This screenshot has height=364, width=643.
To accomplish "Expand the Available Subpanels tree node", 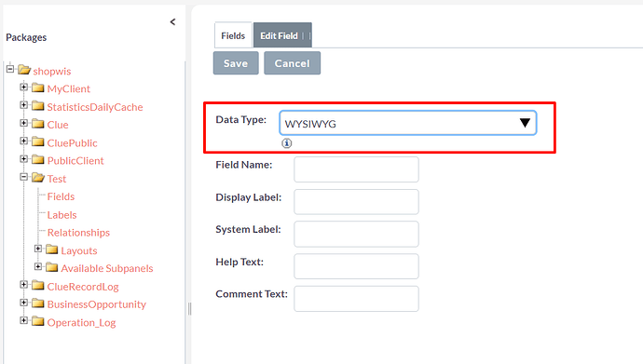I will click(x=38, y=266).
